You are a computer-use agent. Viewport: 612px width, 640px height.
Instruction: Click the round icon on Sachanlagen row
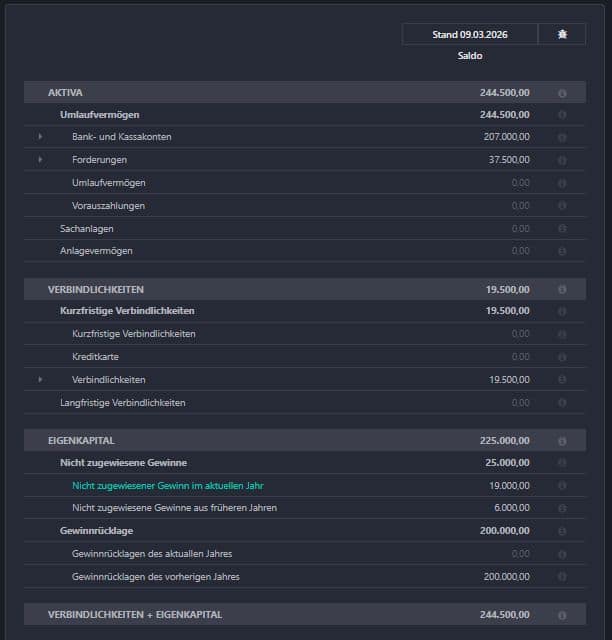coord(562,229)
